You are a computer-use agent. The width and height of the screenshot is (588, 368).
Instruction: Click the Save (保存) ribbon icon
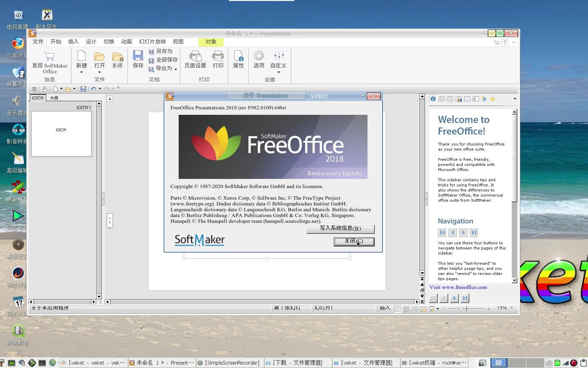pyautogui.click(x=138, y=59)
